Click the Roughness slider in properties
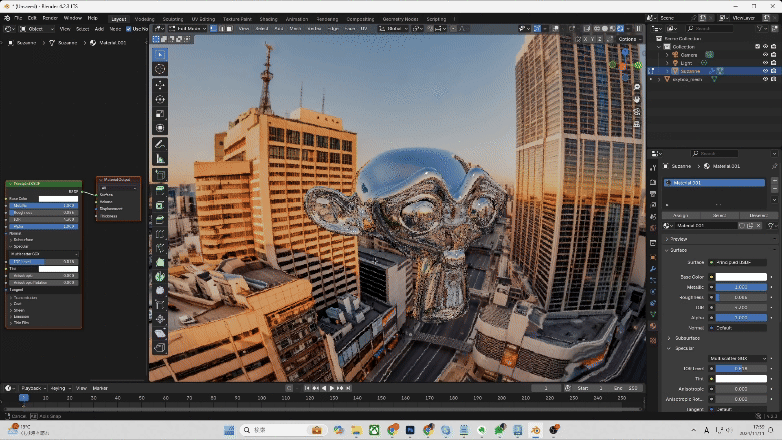 pyautogui.click(x=741, y=297)
